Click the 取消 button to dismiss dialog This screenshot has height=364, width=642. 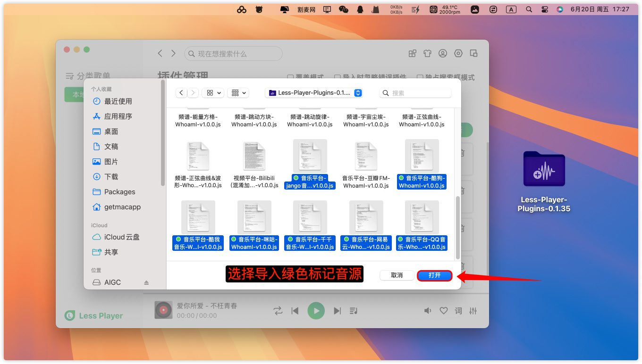click(397, 275)
